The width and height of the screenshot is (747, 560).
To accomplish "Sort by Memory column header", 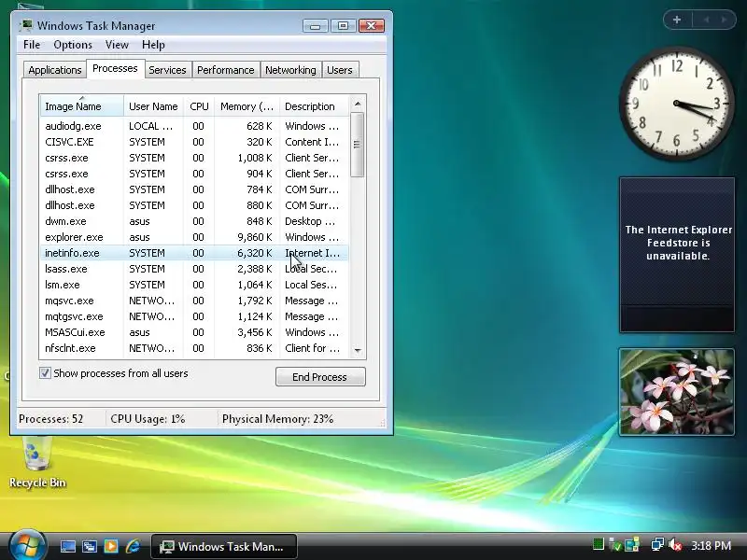I will coord(247,106).
